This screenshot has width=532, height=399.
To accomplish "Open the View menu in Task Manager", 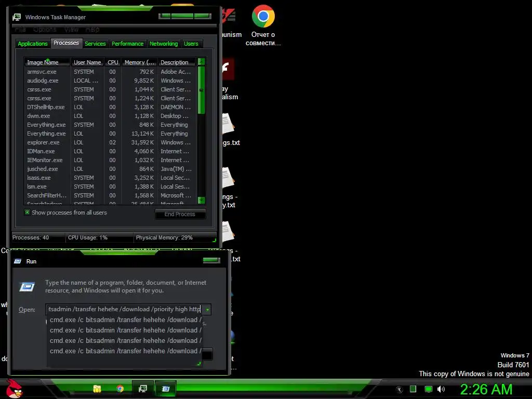I will pyautogui.click(x=71, y=30).
